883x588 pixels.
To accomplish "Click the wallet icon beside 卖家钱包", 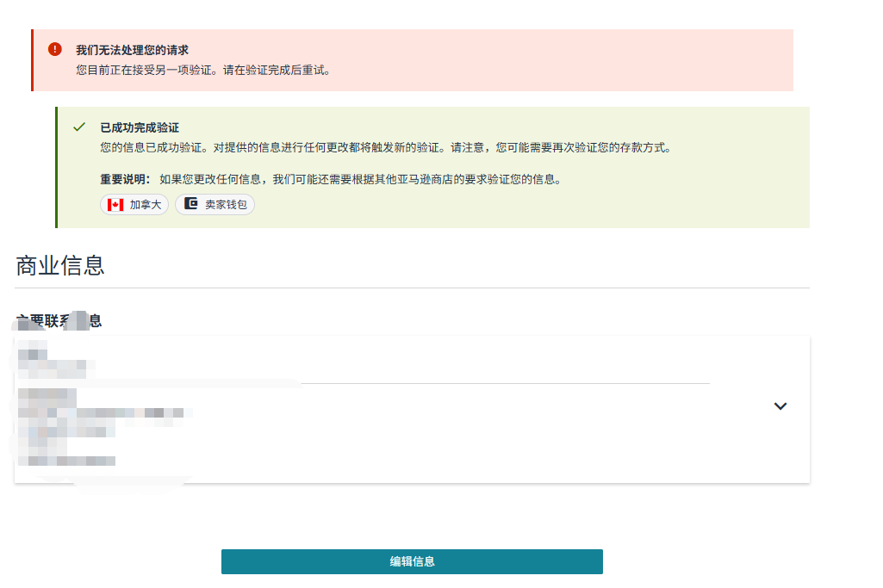I will pos(191,204).
